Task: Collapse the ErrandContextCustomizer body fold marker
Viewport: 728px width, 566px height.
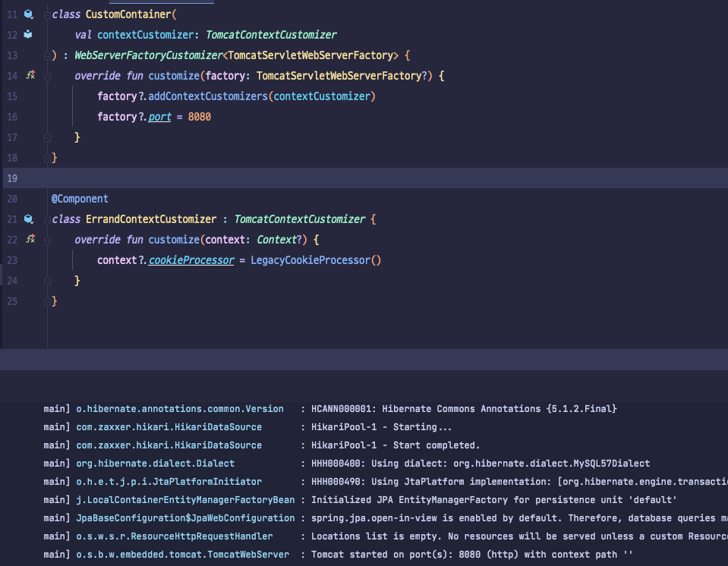Action: pos(46,219)
